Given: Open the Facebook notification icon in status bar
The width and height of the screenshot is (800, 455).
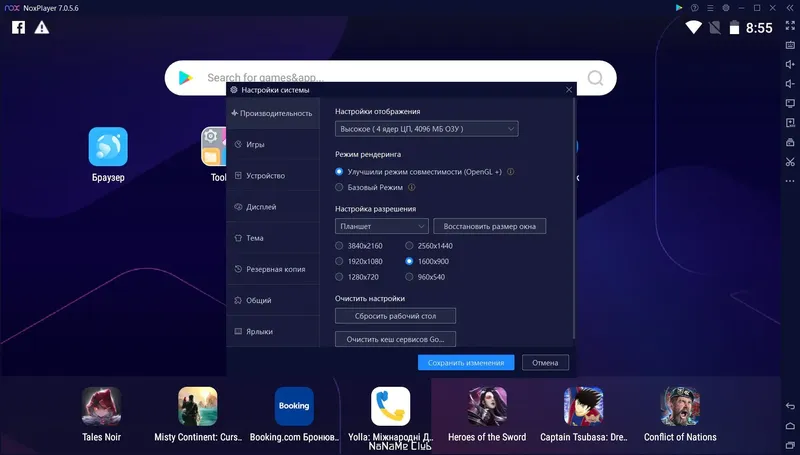Looking at the screenshot, I should (18, 27).
